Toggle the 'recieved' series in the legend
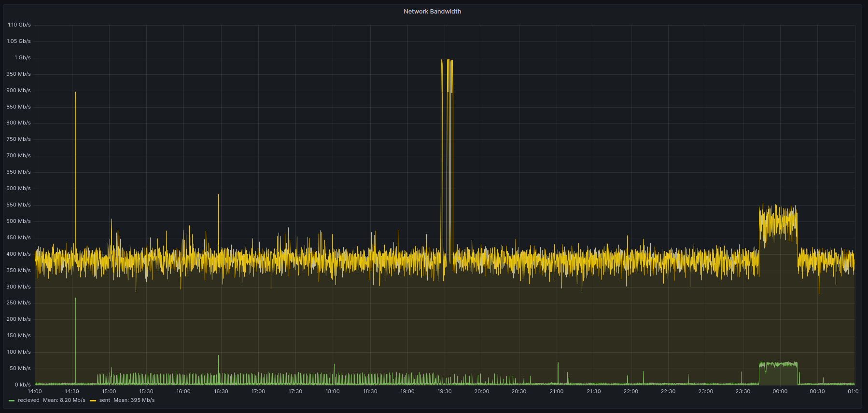 coord(28,400)
